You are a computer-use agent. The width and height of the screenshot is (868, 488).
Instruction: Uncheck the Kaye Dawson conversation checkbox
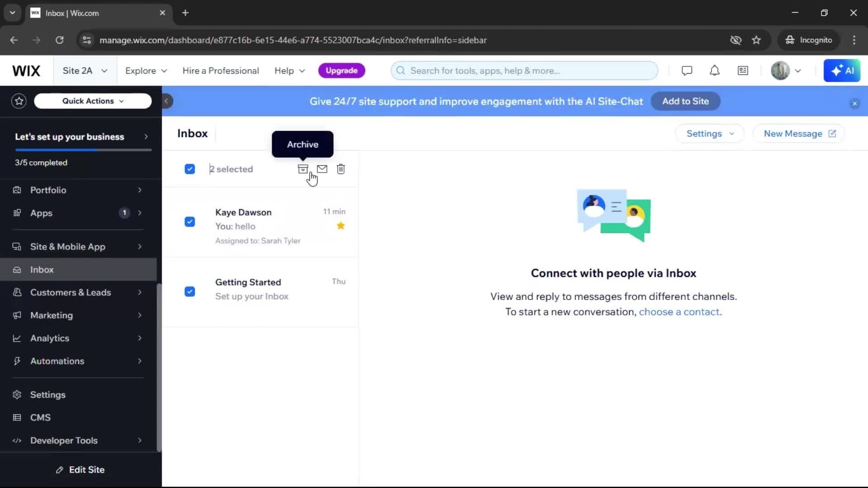coord(190,222)
